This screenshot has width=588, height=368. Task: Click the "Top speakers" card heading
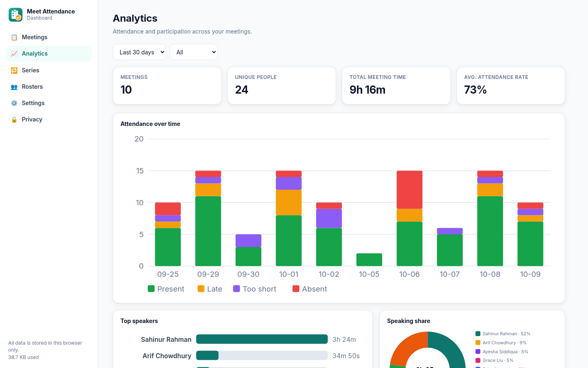139,321
